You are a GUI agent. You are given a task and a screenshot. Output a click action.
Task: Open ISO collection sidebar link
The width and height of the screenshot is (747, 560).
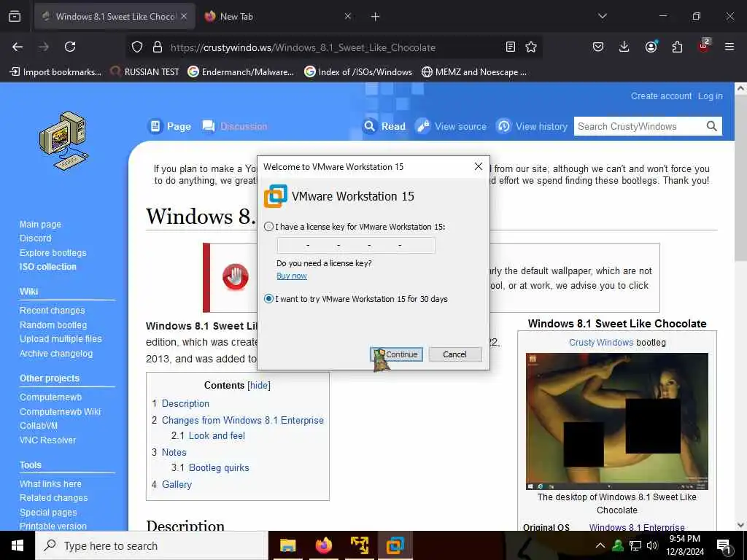47,267
